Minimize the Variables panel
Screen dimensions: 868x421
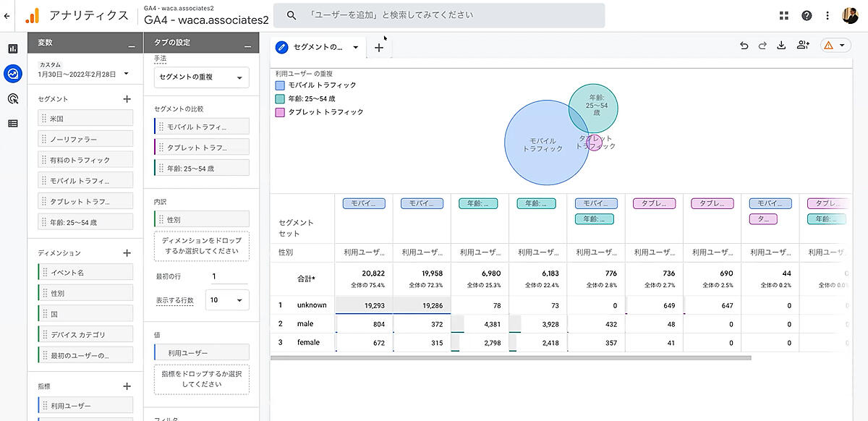tap(131, 44)
